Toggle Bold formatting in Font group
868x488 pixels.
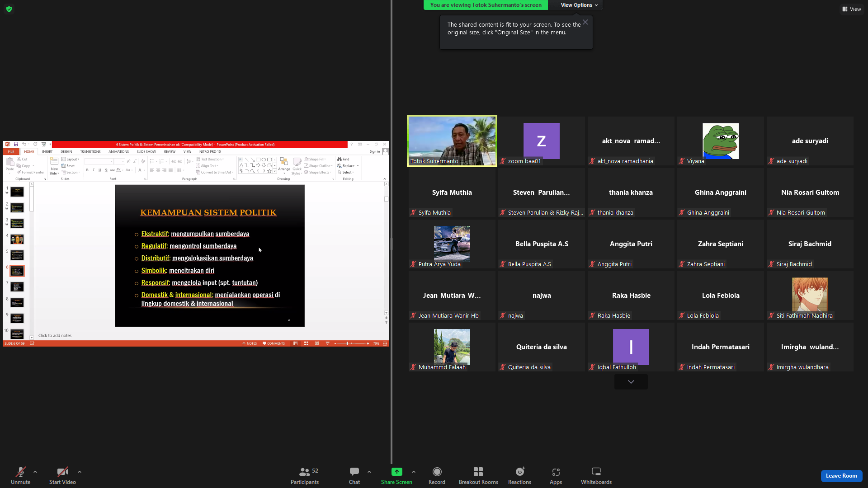coord(87,170)
